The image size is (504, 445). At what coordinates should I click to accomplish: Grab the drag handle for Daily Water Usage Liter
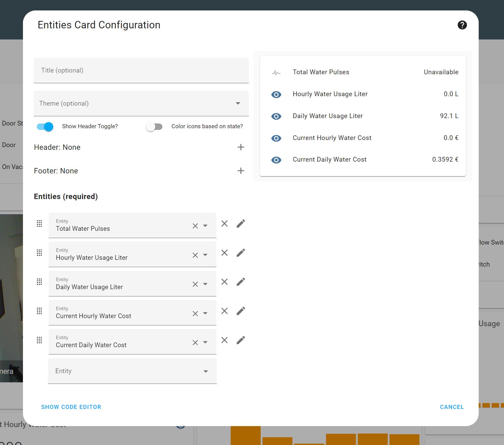39,282
